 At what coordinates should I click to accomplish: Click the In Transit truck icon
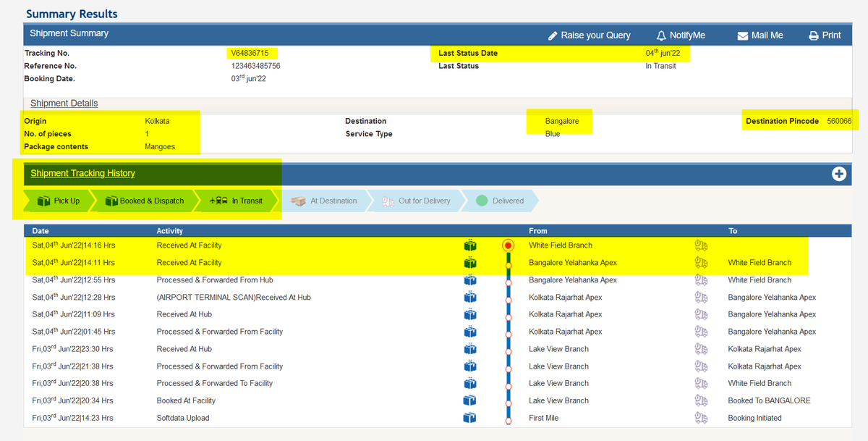[218, 201]
